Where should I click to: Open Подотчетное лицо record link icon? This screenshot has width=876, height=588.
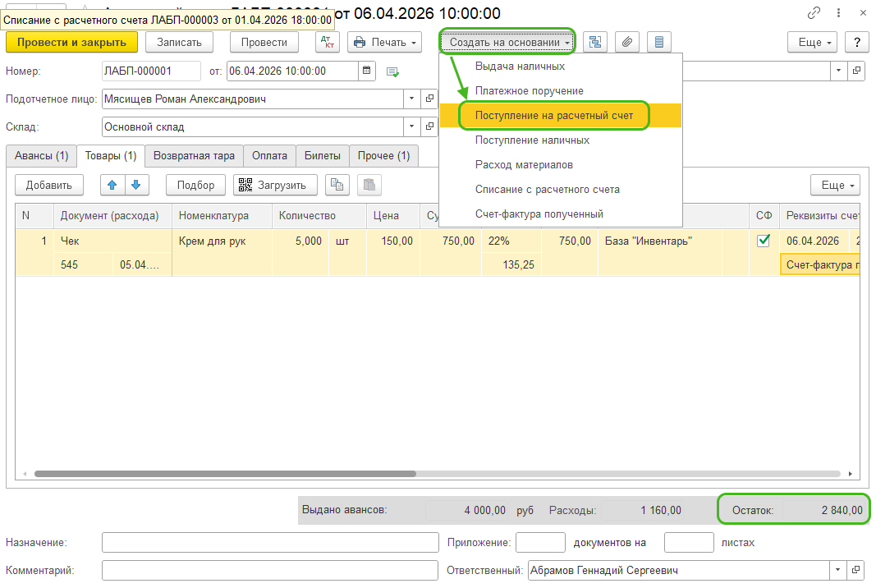[x=429, y=99]
